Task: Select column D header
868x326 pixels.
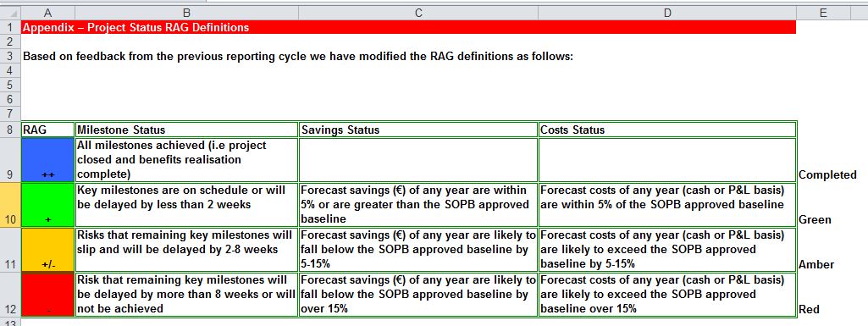Action: pos(667,13)
